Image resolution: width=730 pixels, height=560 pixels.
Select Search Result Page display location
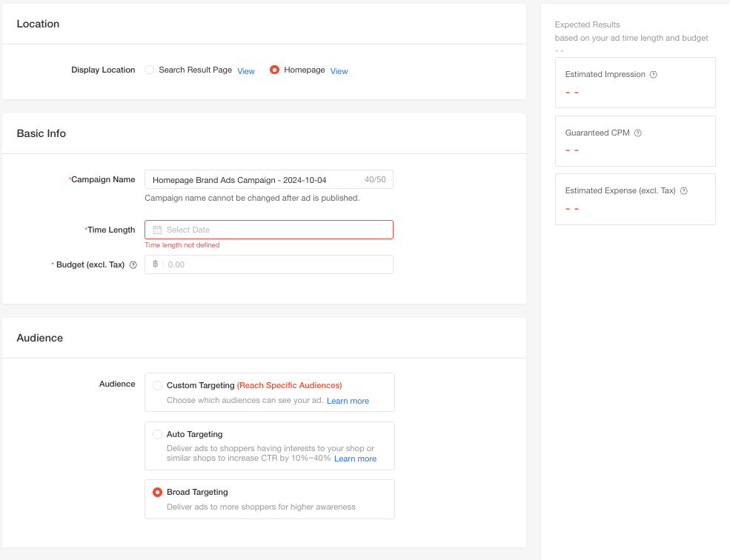click(x=150, y=70)
